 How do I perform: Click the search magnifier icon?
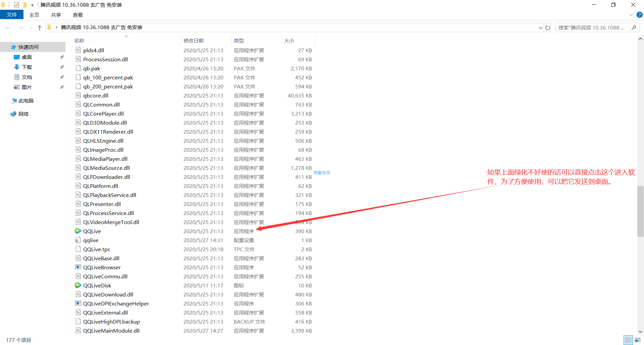click(x=634, y=28)
